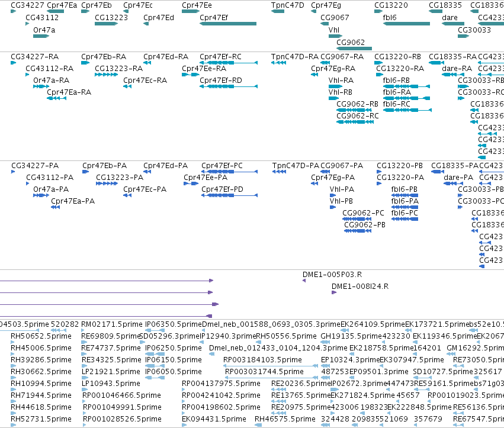Select transcript CG13220-RB
Image resolution: width=504 pixels, height=428 pixels.
tap(378, 63)
